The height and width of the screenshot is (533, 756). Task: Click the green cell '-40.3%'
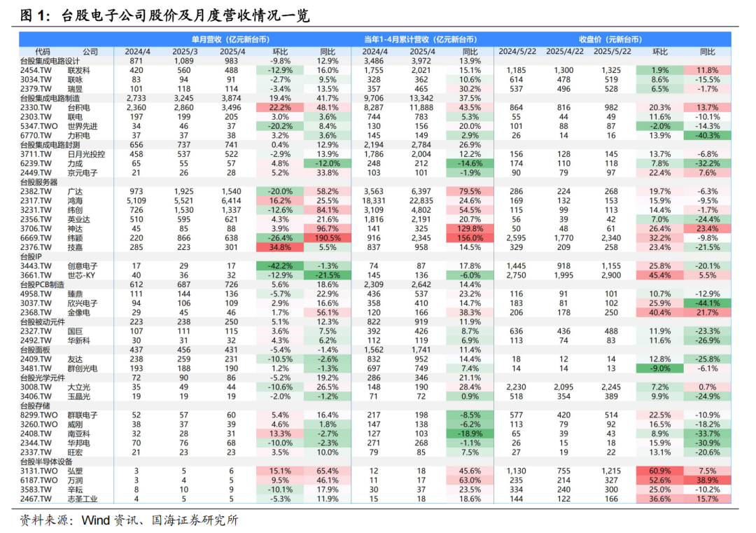[x=707, y=136]
